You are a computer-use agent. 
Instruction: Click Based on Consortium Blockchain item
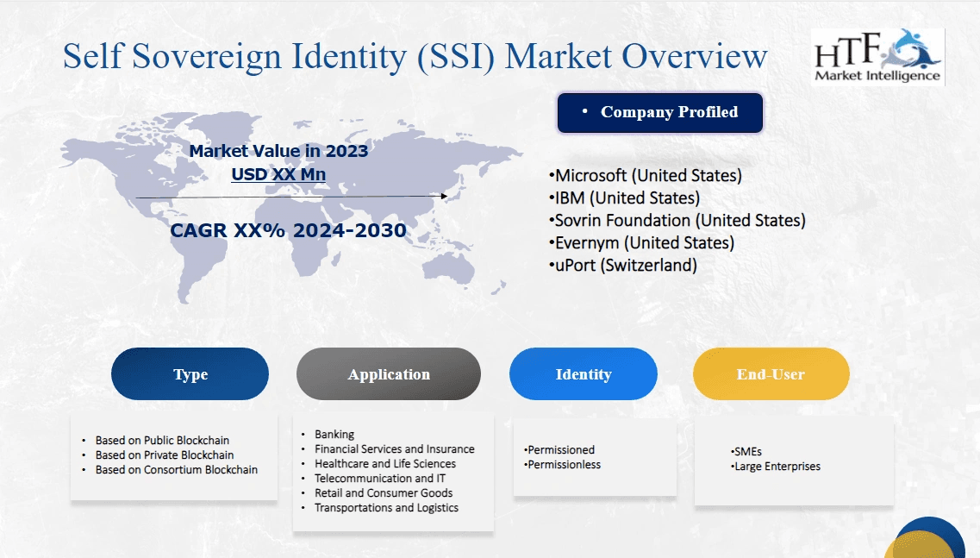pos(176,470)
